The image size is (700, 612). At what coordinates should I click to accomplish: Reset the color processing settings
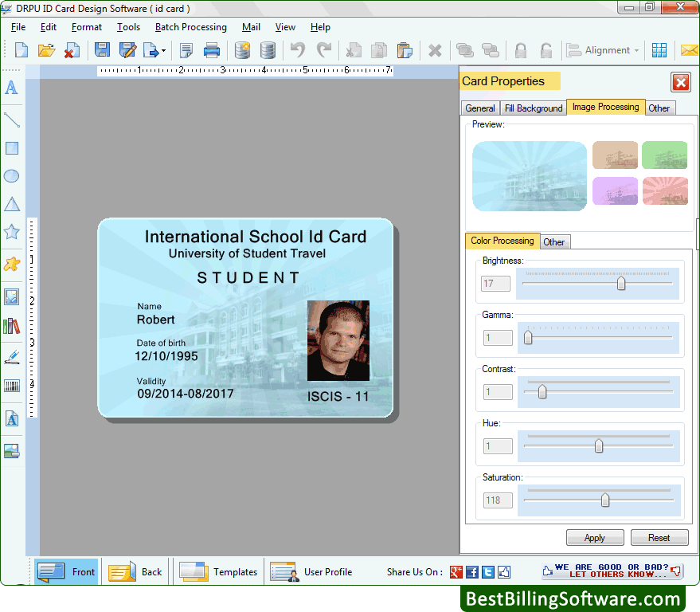point(659,537)
